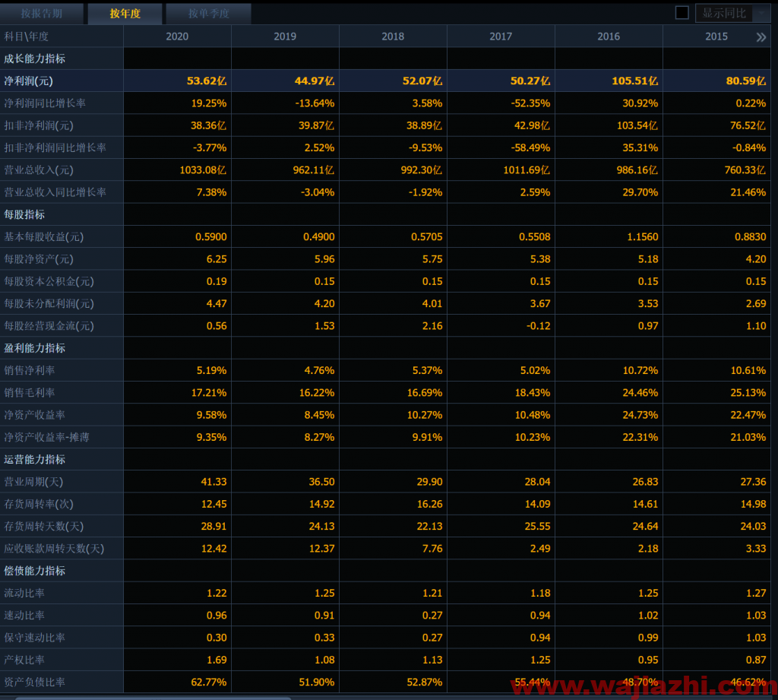The width and height of the screenshot is (778, 700).
Task: Click the 2016 net profit value 105.51亿
Action: point(634,81)
